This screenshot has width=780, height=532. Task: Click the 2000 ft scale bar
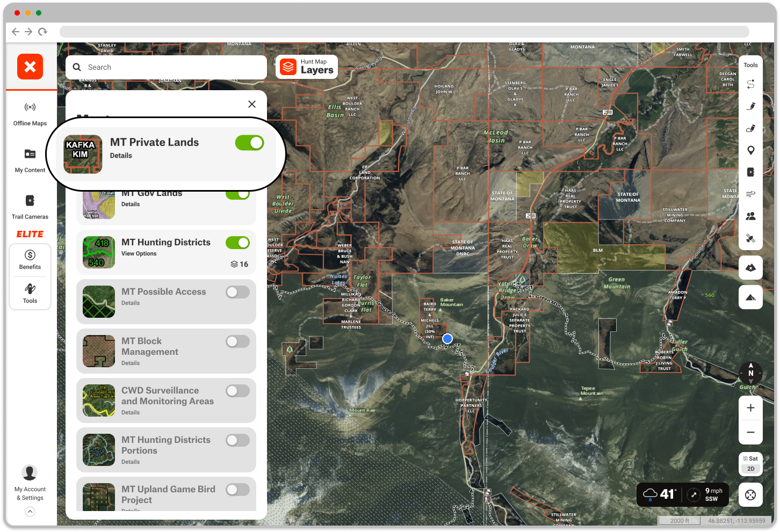[680, 521]
